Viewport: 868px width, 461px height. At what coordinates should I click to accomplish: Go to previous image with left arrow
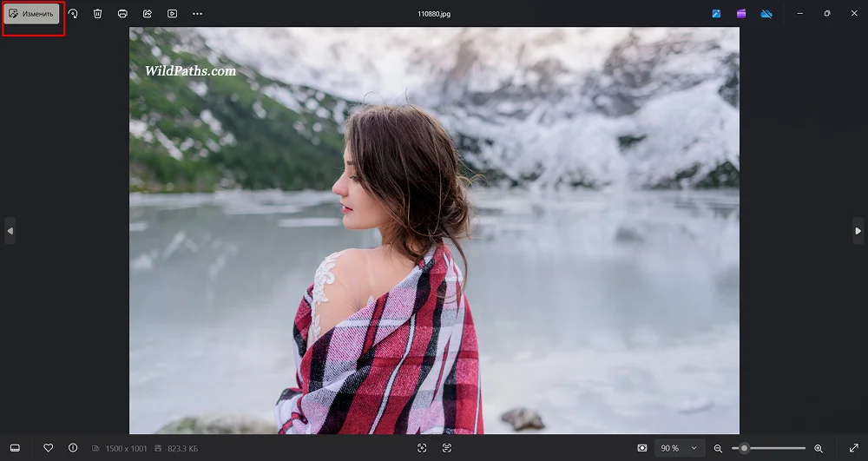(10, 231)
